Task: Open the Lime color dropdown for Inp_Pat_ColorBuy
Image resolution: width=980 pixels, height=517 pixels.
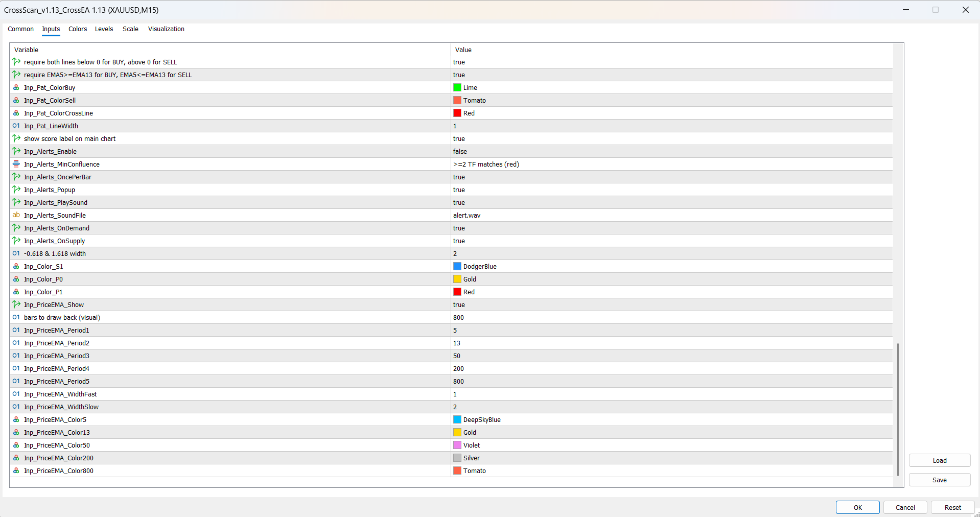Action: pyautogui.click(x=671, y=87)
